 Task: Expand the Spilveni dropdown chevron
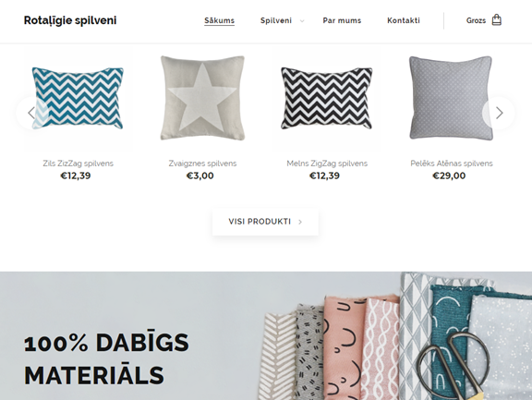point(302,21)
